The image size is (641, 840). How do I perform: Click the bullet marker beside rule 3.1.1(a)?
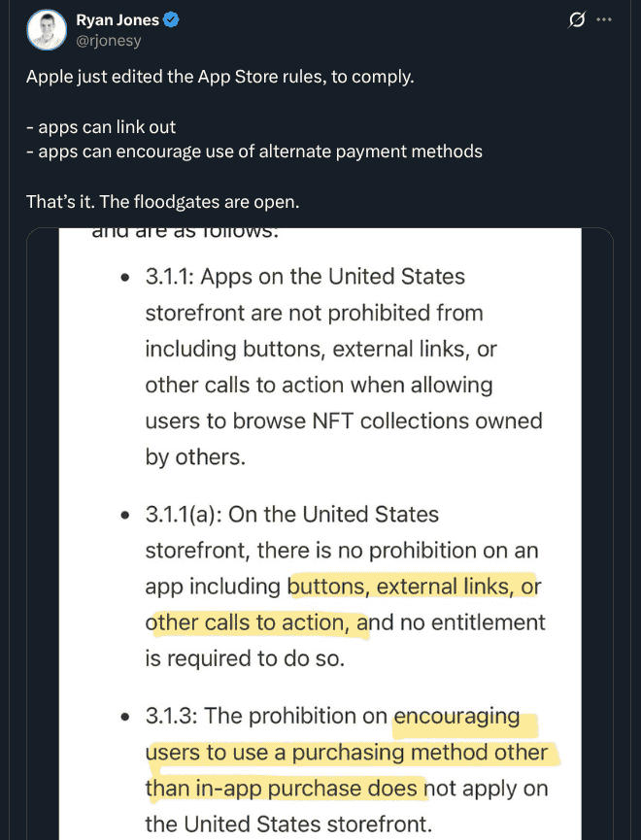point(125,515)
